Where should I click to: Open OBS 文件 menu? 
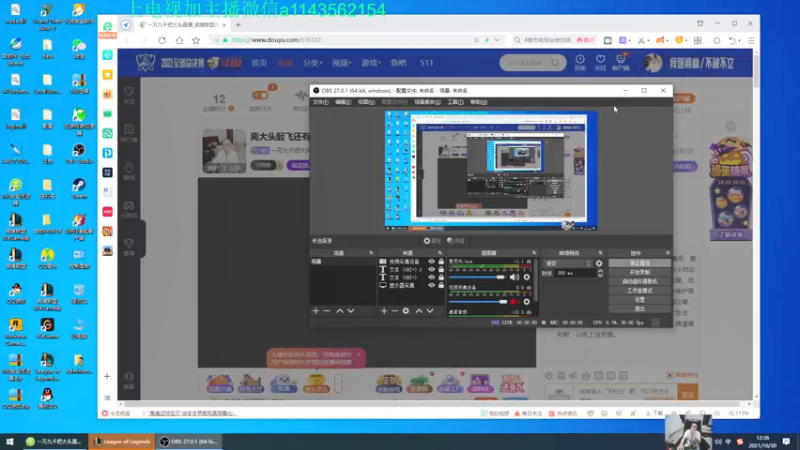[x=320, y=102]
